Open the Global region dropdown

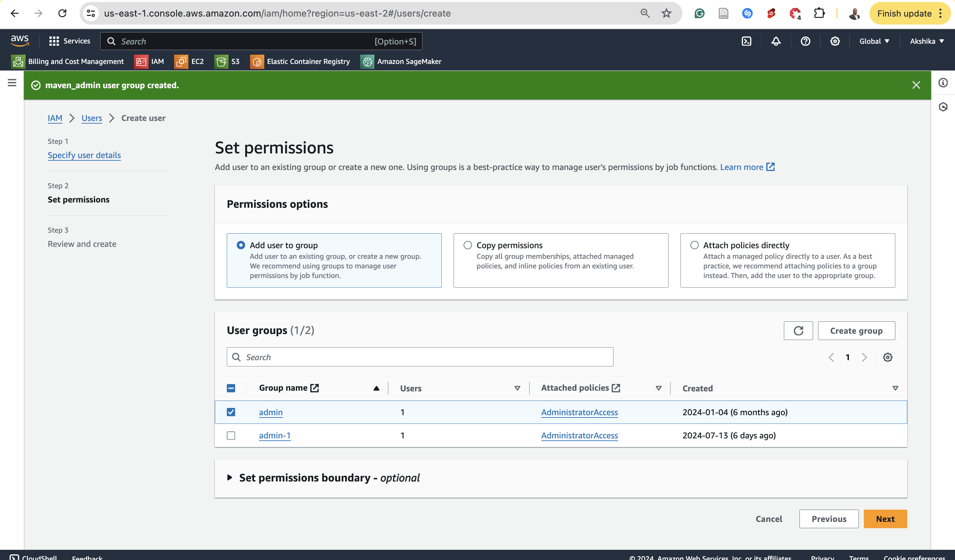(874, 41)
